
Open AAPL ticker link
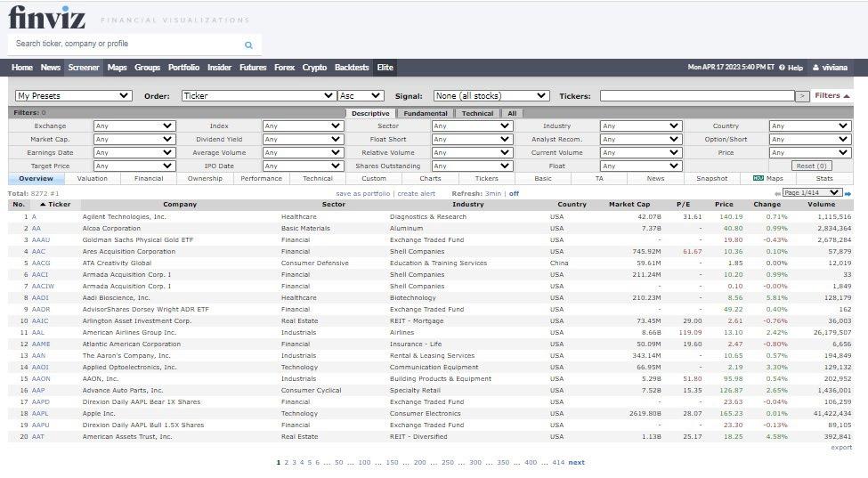(40, 414)
